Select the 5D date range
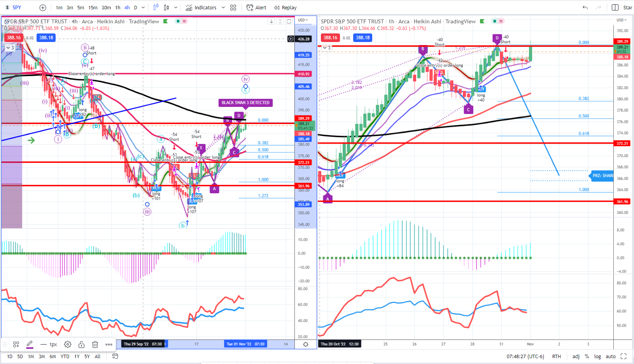Viewport: 634px width, 364px height. pos(20,356)
